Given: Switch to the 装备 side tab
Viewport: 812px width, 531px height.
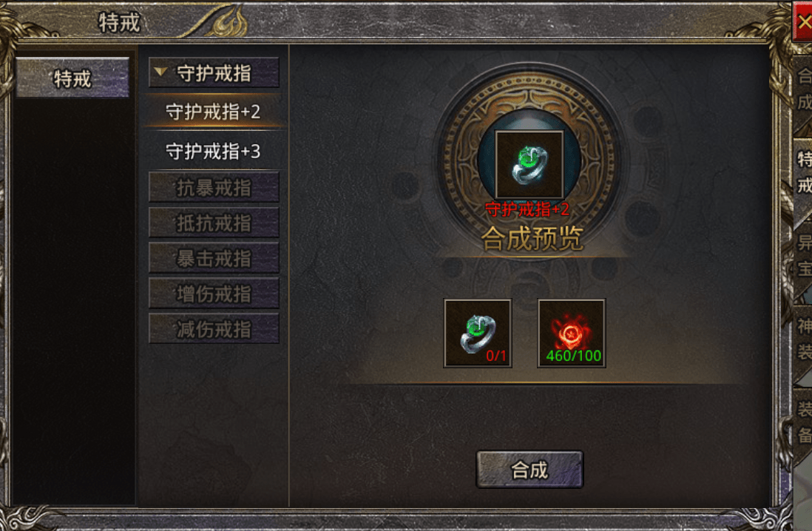Looking at the screenshot, I should coord(803,422).
